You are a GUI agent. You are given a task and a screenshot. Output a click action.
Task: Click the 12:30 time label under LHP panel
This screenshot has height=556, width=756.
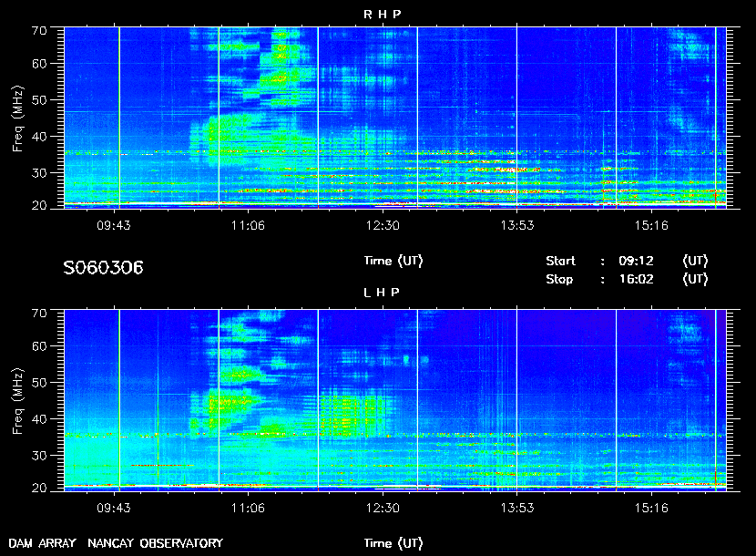383,508
